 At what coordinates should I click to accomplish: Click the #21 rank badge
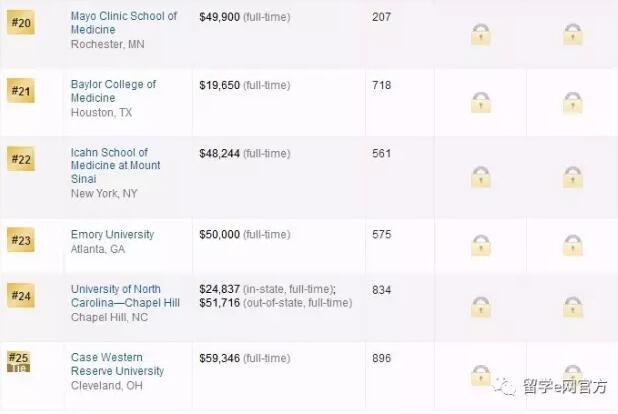point(21,92)
